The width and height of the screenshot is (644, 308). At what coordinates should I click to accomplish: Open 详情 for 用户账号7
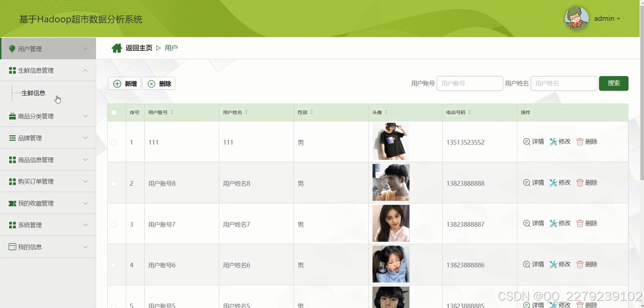tap(534, 223)
